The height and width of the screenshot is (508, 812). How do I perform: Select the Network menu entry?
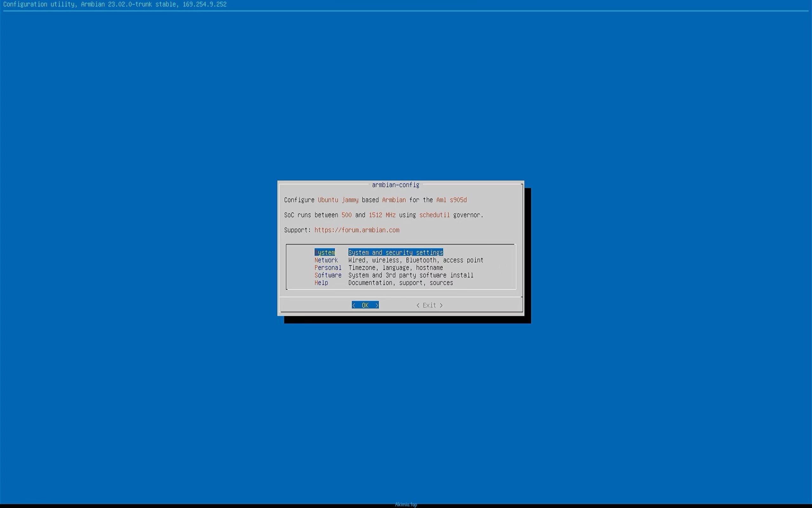pyautogui.click(x=326, y=260)
